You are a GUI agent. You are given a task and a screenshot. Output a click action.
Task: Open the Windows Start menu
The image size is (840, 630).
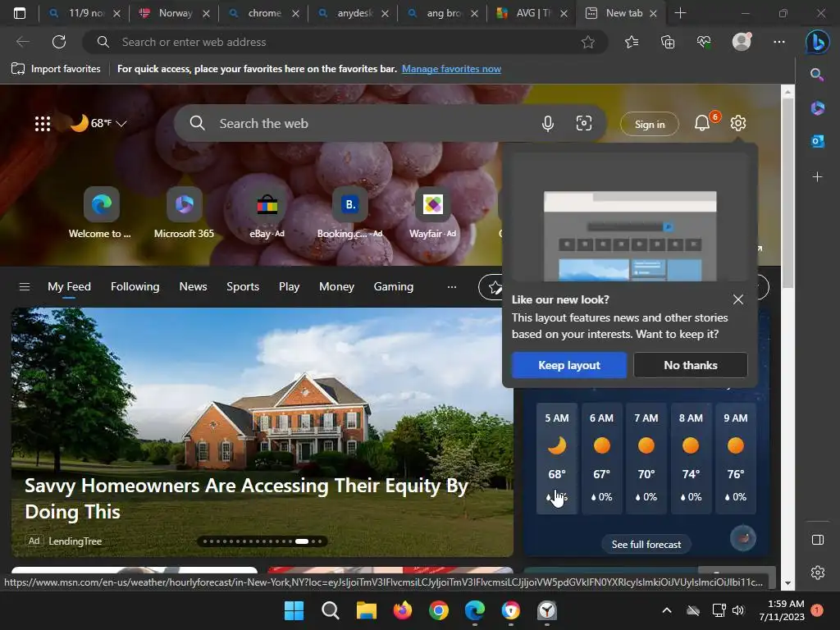coord(294,610)
